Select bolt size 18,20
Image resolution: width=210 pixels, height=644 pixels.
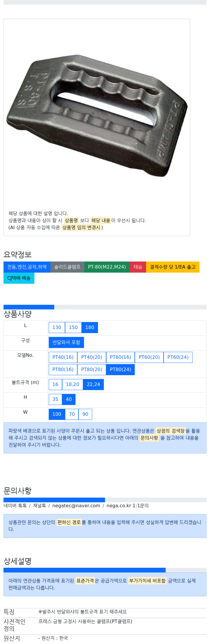(73, 384)
